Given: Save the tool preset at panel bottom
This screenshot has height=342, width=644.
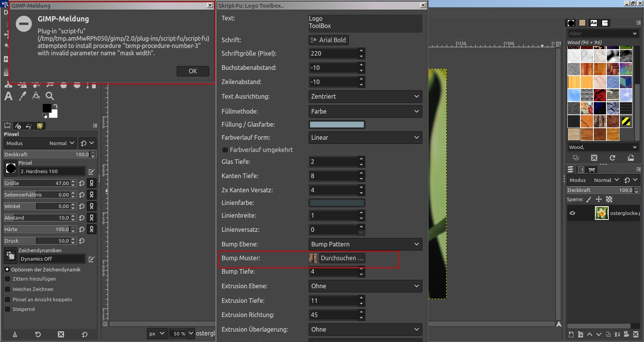Looking at the screenshot, I should tap(15, 334).
